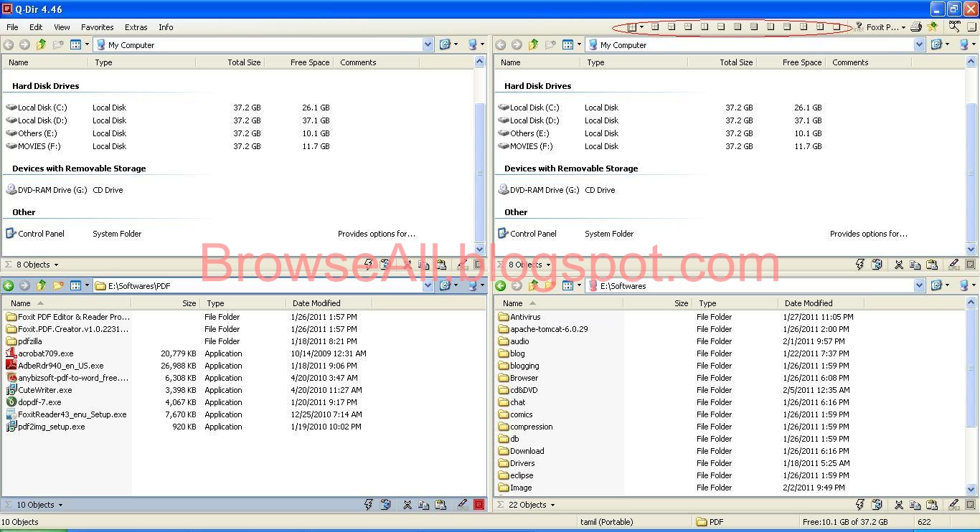Click vertical scrollbar of upper-left pane
980x532 pixels.
coord(480,172)
